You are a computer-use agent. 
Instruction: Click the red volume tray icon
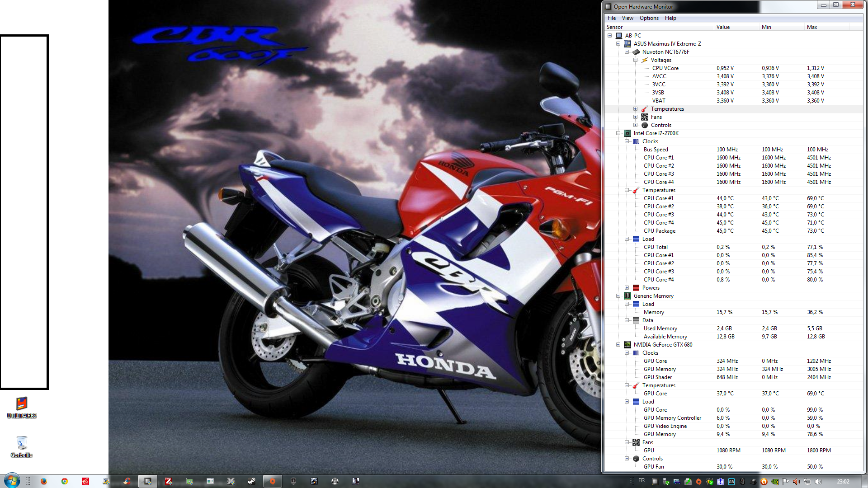click(x=796, y=482)
